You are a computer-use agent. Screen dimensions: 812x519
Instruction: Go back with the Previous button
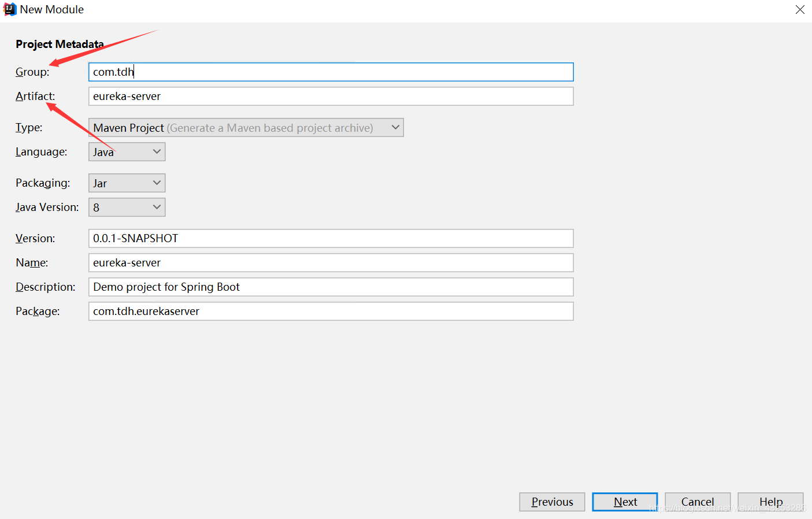point(552,502)
